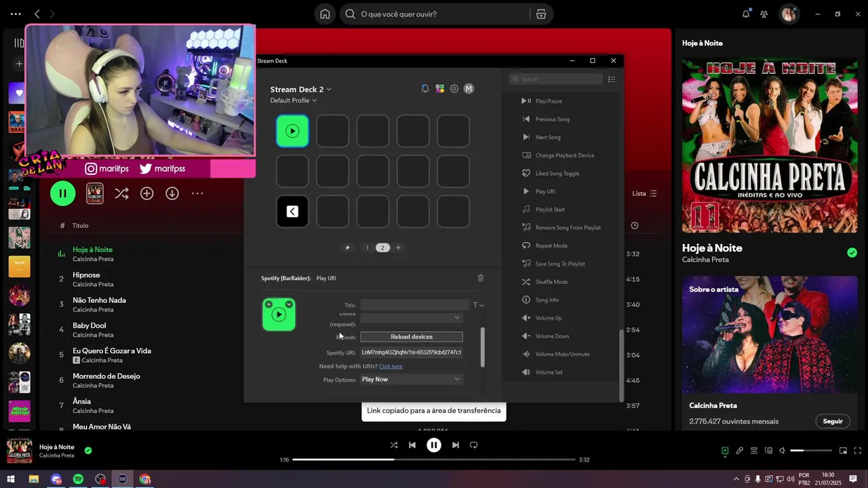
Task: Mute Spotify volume speaker icon
Action: pos(782,451)
